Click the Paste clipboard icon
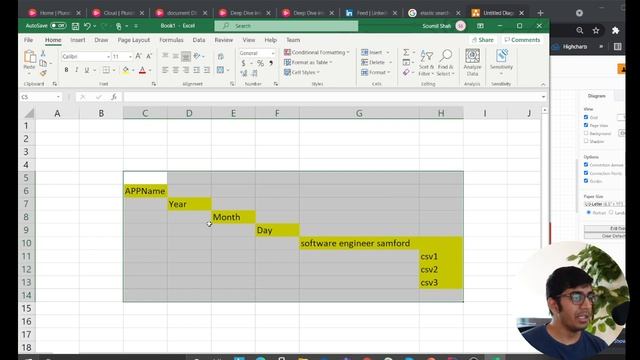Screen dimensions: 640x360 pyautogui.click(x=29, y=57)
